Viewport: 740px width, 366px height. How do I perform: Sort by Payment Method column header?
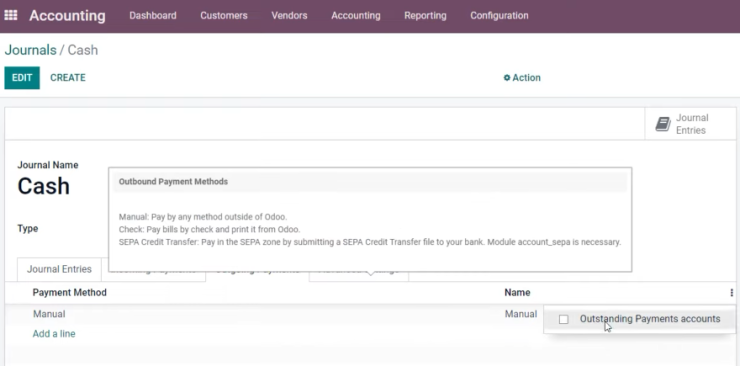click(69, 292)
